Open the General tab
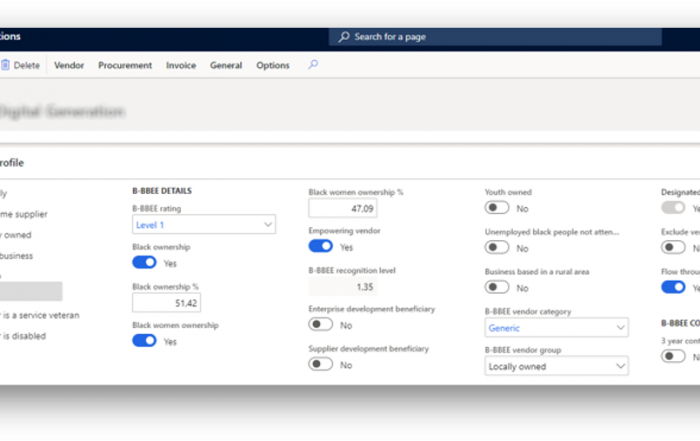 tap(226, 65)
